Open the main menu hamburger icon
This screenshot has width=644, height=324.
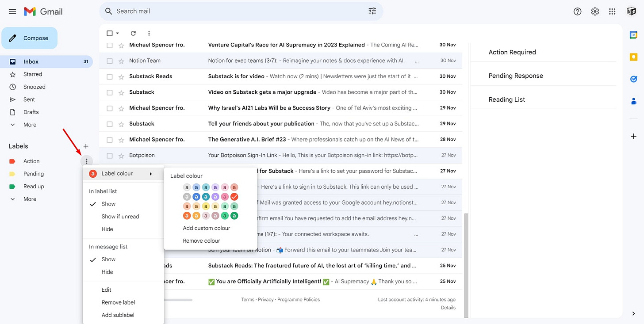click(12, 11)
